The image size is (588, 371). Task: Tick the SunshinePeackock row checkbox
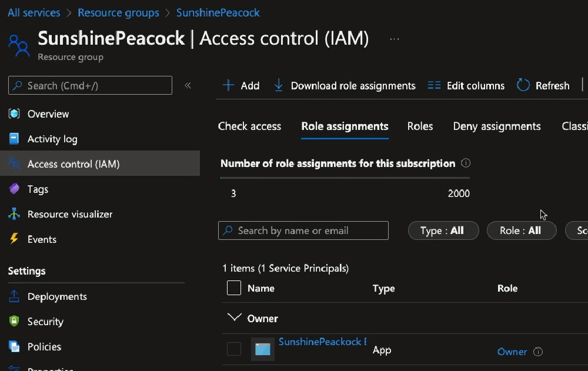coord(234,349)
